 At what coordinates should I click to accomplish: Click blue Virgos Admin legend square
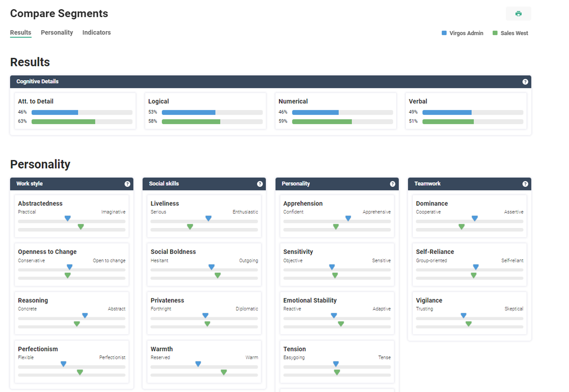click(x=444, y=33)
